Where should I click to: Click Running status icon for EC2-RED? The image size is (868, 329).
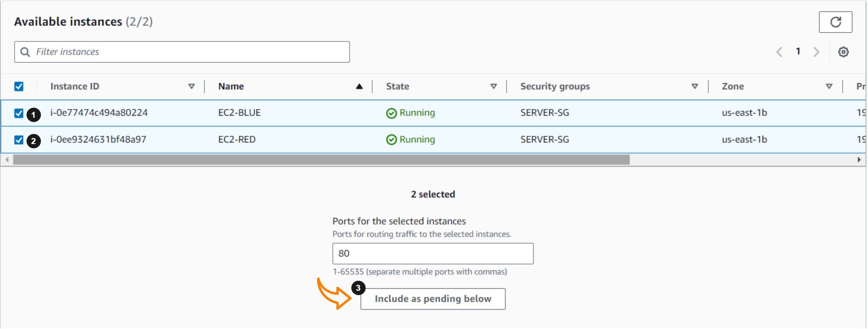pos(391,140)
